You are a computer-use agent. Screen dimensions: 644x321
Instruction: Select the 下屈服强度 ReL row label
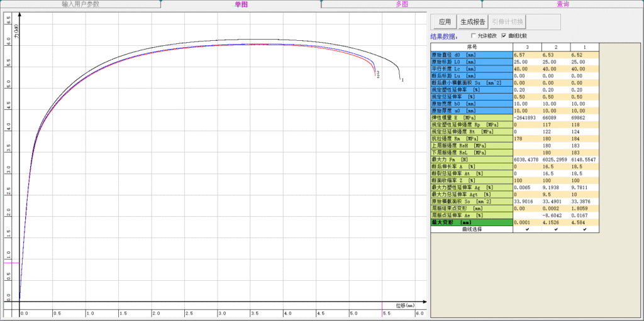[472, 153]
